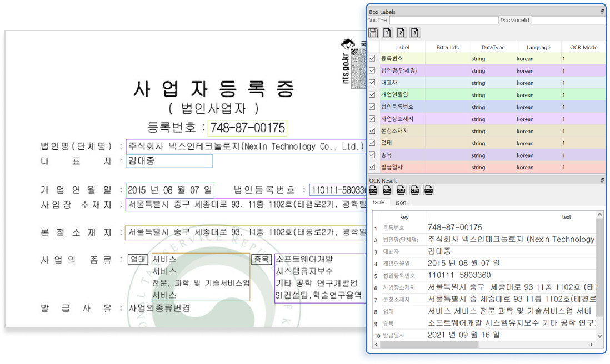This screenshot has width=610, height=364.
Task: Click OCR result row 9 key 종목
Action: [x=388, y=323]
